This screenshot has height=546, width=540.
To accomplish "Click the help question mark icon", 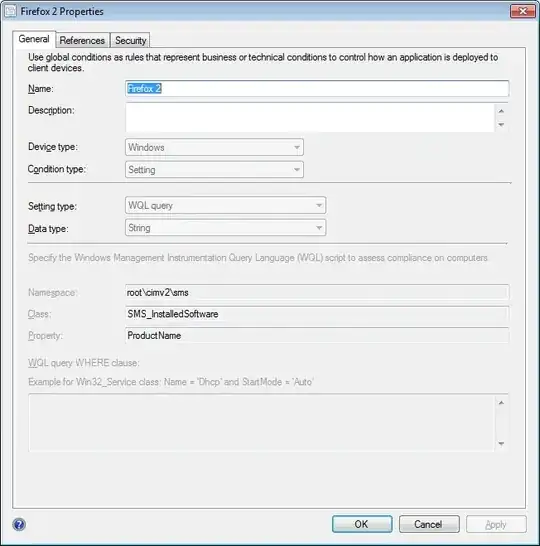I will [x=19, y=524].
